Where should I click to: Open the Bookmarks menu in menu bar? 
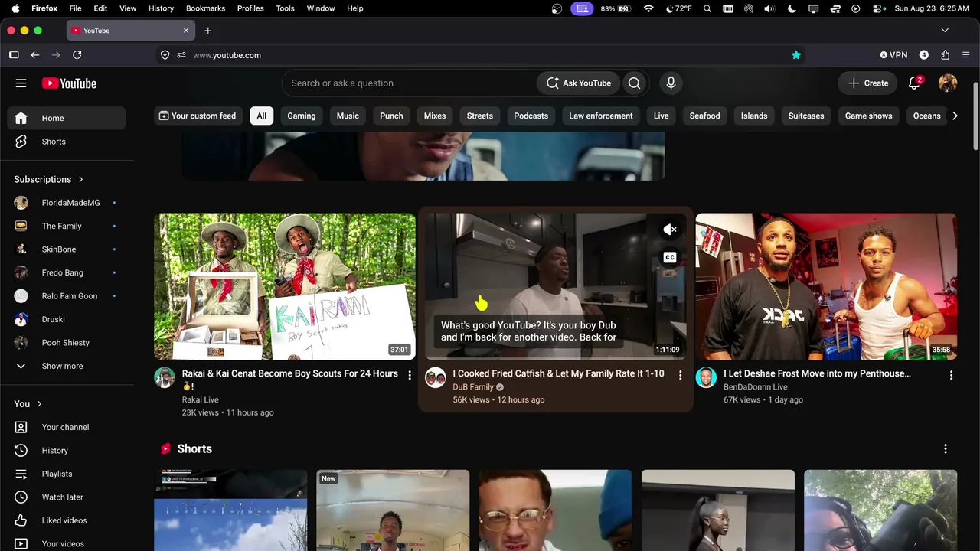205,8
